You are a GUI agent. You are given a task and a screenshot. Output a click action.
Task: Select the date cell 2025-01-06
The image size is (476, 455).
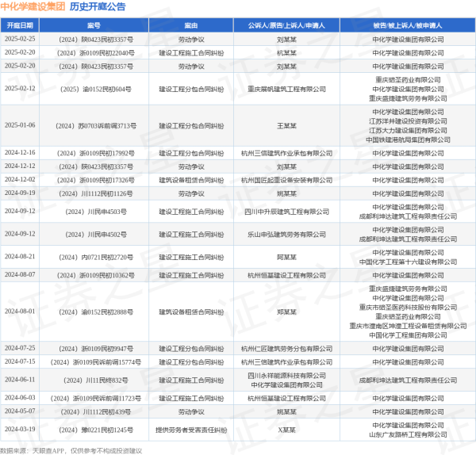[x=20, y=125]
